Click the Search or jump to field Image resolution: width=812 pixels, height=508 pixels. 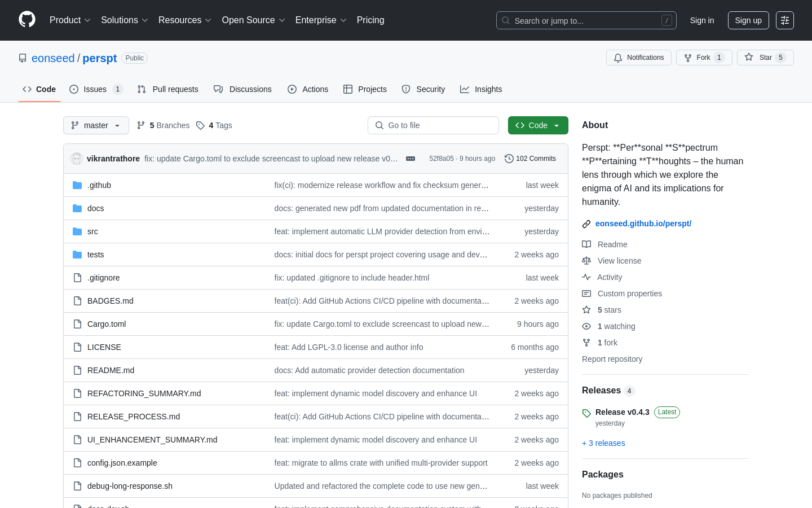[586, 20]
